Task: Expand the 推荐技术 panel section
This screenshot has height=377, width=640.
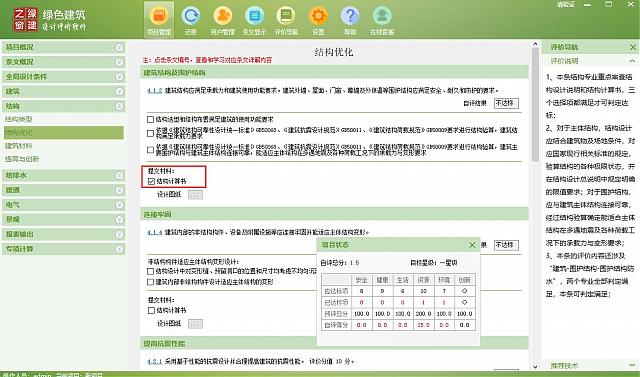Action: click(632, 366)
